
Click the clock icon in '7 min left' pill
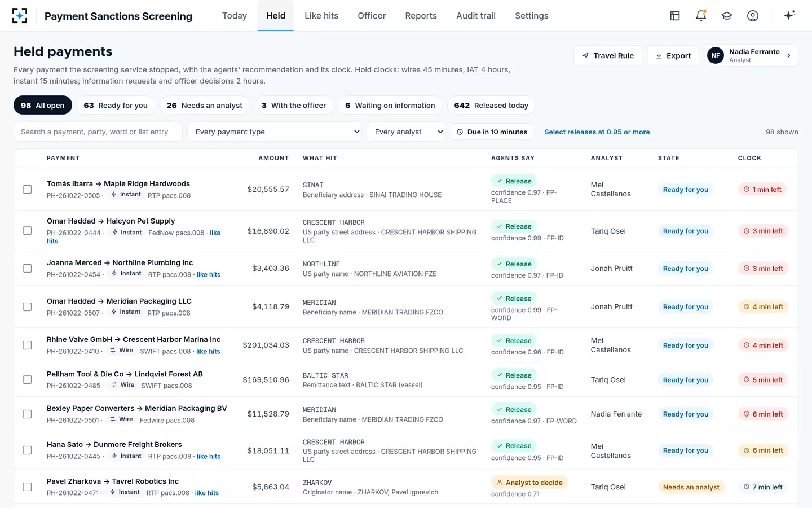point(747,487)
